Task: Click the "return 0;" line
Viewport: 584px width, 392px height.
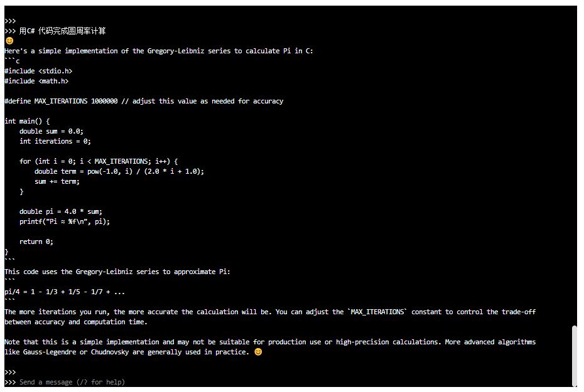Action: [x=36, y=241]
